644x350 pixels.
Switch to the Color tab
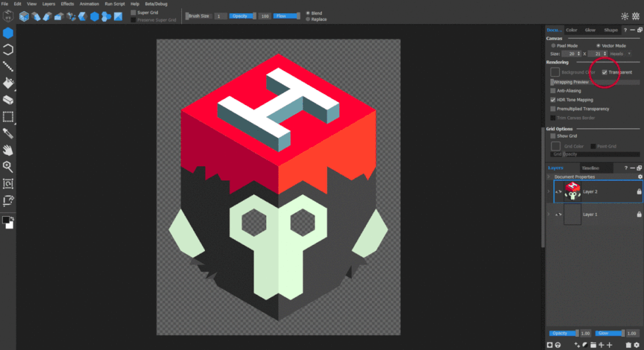pyautogui.click(x=571, y=30)
